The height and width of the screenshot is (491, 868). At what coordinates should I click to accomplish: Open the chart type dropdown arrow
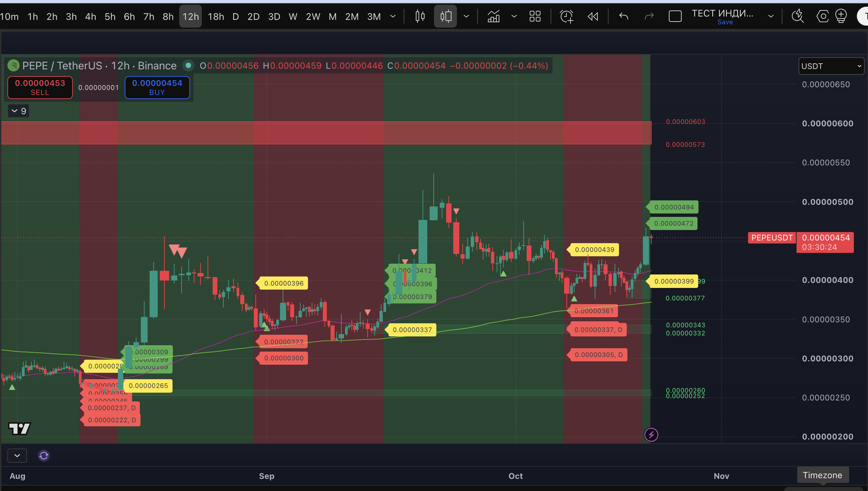point(466,16)
